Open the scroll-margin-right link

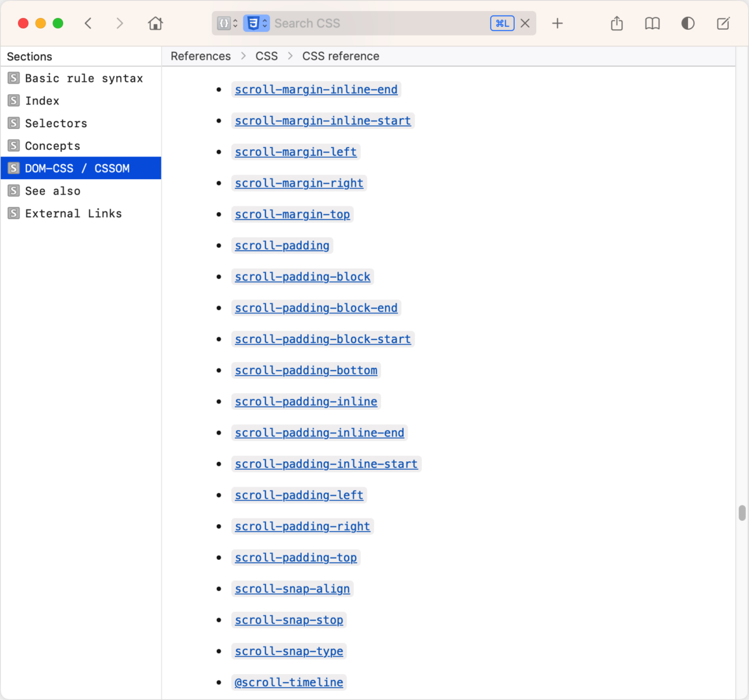click(299, 184)
